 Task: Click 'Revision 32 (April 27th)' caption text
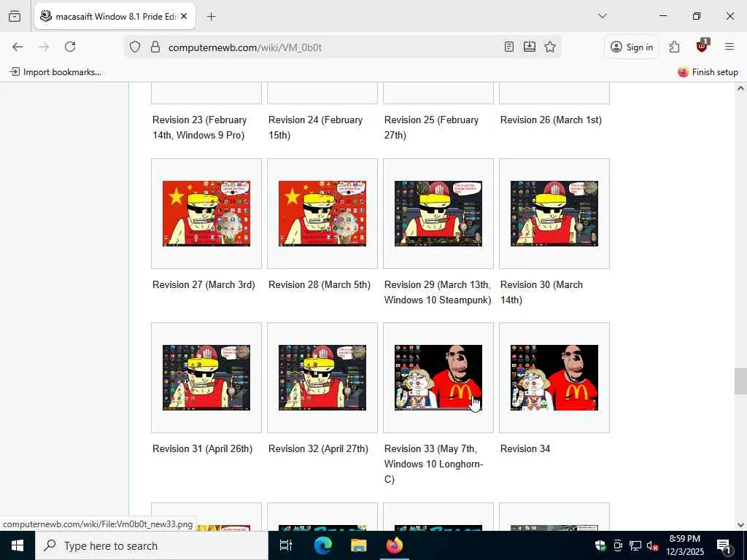click(318, 449)
